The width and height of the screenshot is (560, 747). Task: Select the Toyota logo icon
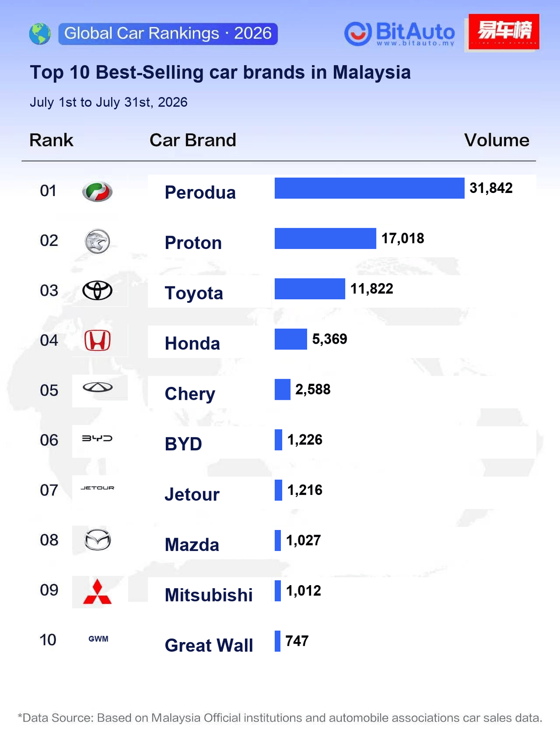pyautogui.click(x=97, y=291)
